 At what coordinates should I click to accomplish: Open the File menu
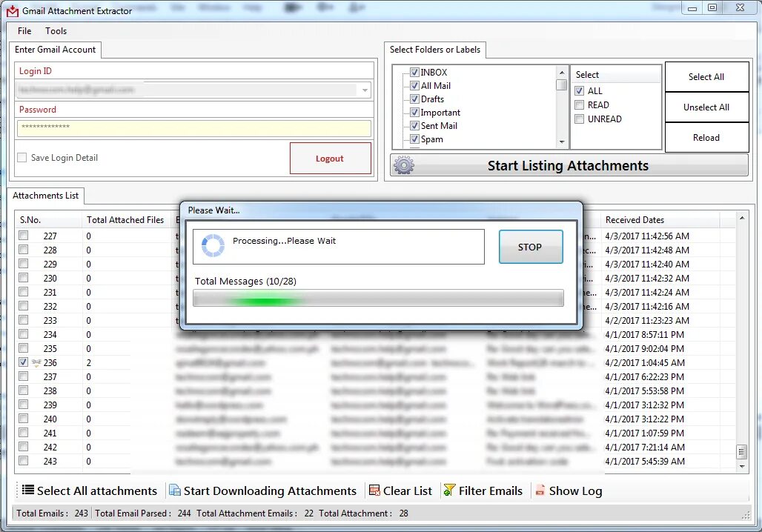pyautogui.click(x=24, y=30)
